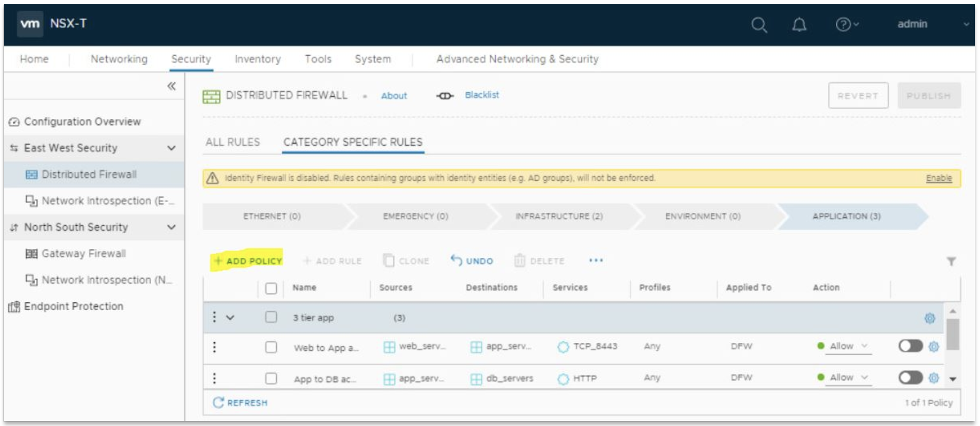The height and width of the screenshot is (426, 980).
Task: Click the Refresh circular arrow icon
Action: [218, 402]
